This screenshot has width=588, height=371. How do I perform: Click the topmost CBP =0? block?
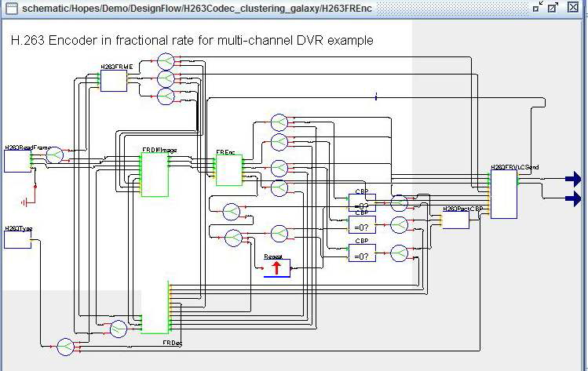362,203
